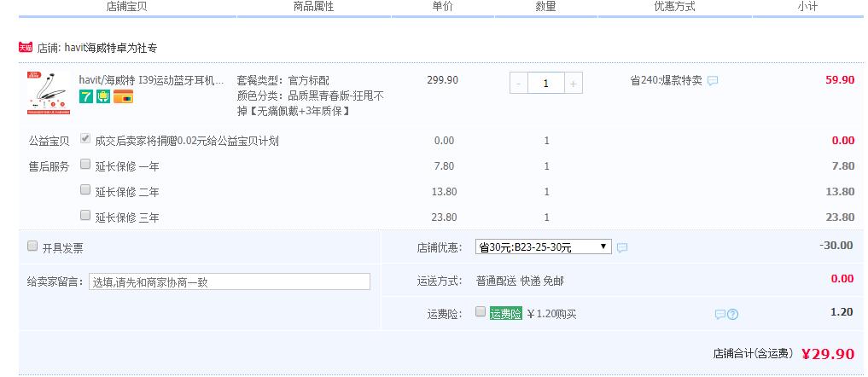Click the 小计 column header
This screenshot has width=868, height=377.
(807, 7)
